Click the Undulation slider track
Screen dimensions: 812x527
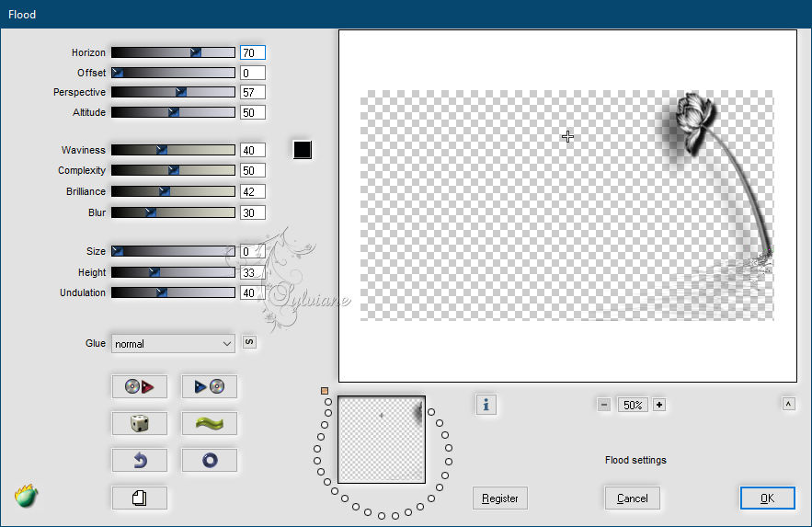[173, 292]
